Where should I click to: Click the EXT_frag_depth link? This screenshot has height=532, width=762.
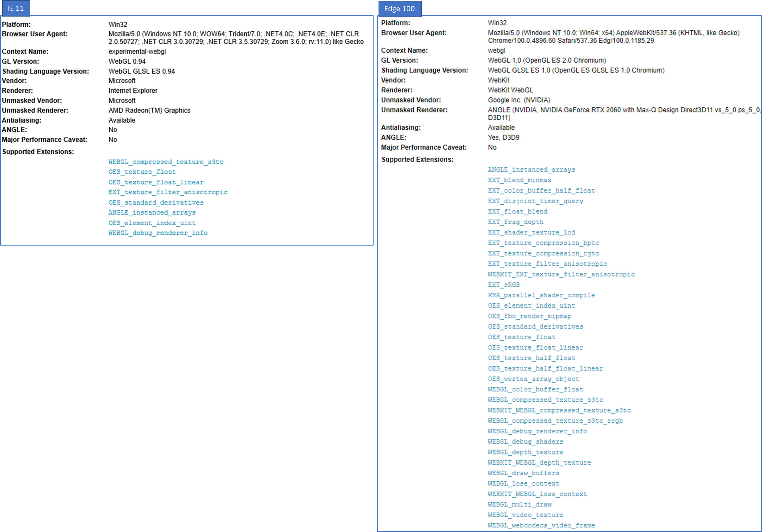click(515, 222)
